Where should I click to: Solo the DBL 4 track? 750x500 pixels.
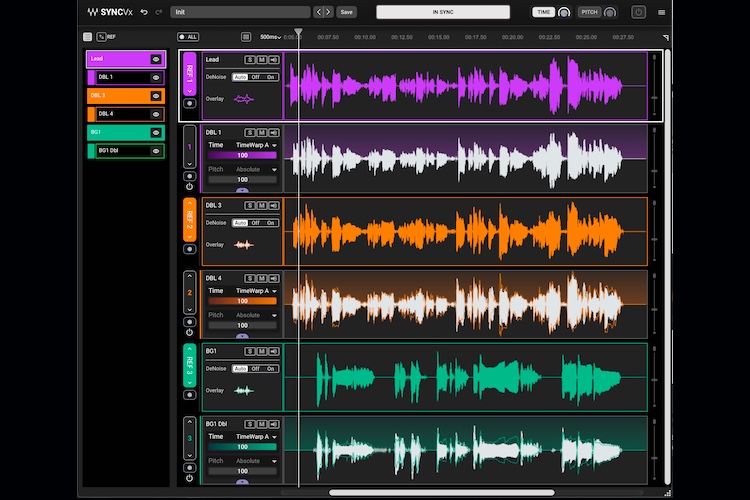(250, 278)
